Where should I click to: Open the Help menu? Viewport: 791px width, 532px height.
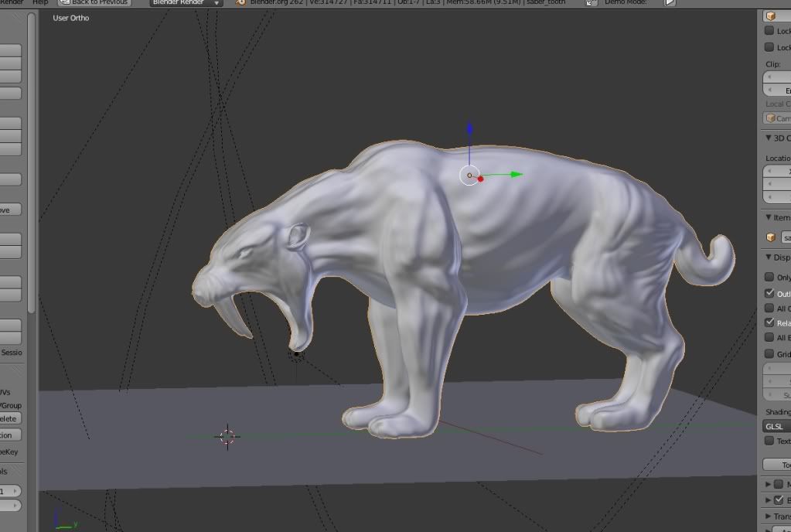(40, 2)
